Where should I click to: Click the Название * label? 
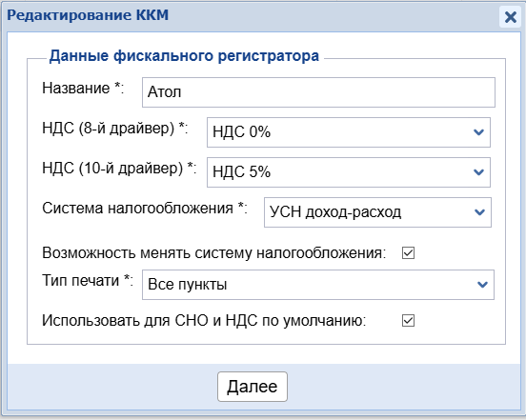[x=83, y=89]
